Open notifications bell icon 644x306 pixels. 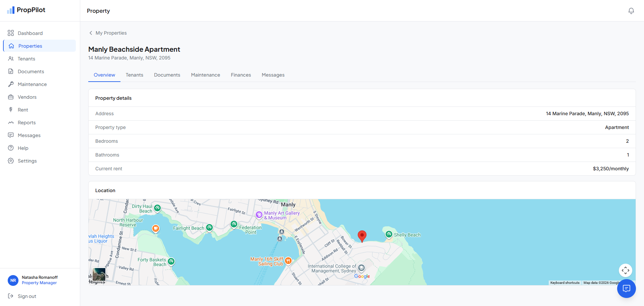pyautogui.click(x=631, y=11)
